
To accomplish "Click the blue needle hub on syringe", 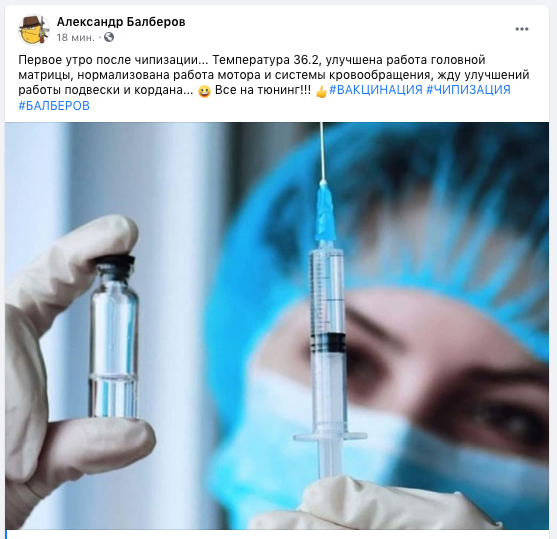I will [325, 211].
